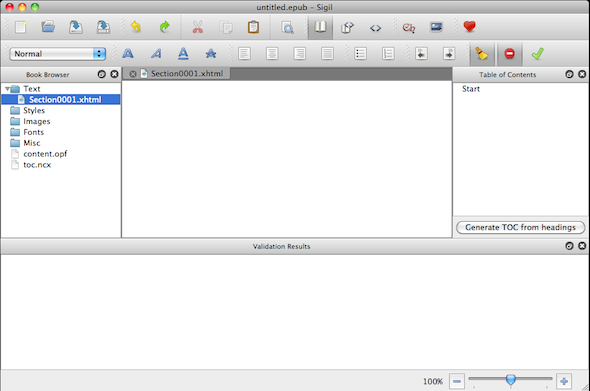Cut selection with the scissors icon
The height and width of the screenshot is (391, 590).
click(x=198, y=27)
